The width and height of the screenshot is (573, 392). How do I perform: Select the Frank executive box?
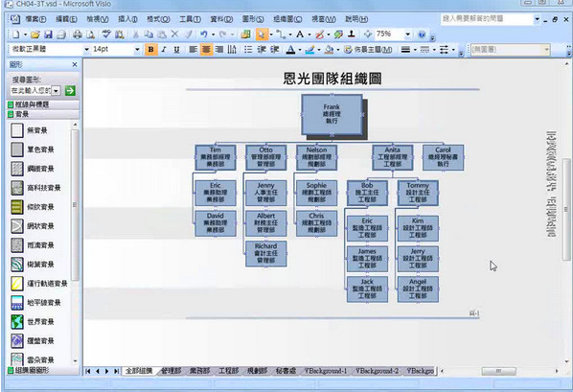click(332, 114)
